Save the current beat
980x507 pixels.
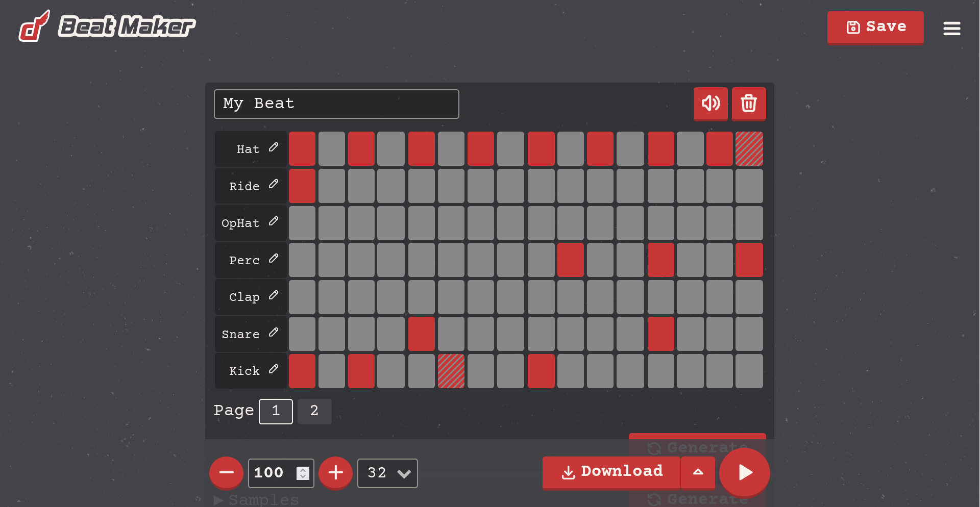(x=875, y=28)
